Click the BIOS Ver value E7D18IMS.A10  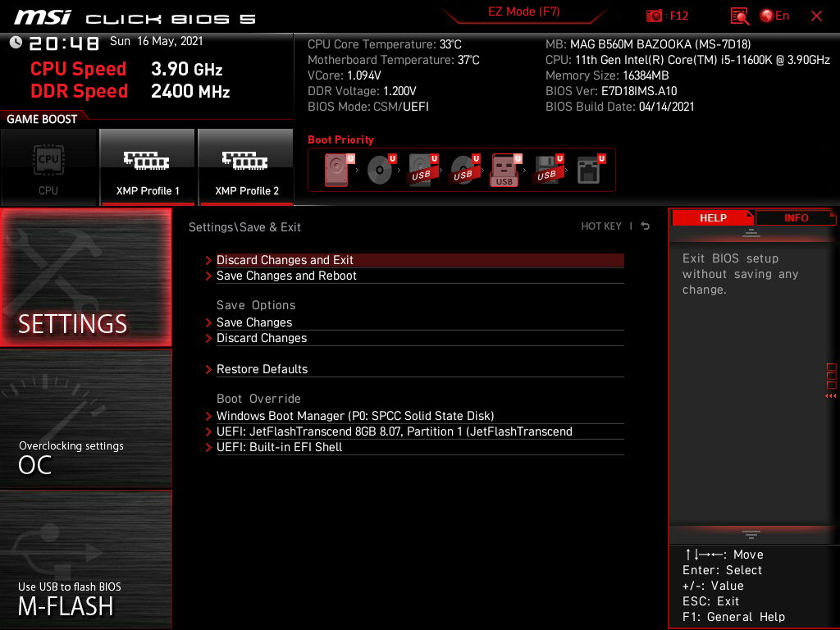[x=639, y=91]
